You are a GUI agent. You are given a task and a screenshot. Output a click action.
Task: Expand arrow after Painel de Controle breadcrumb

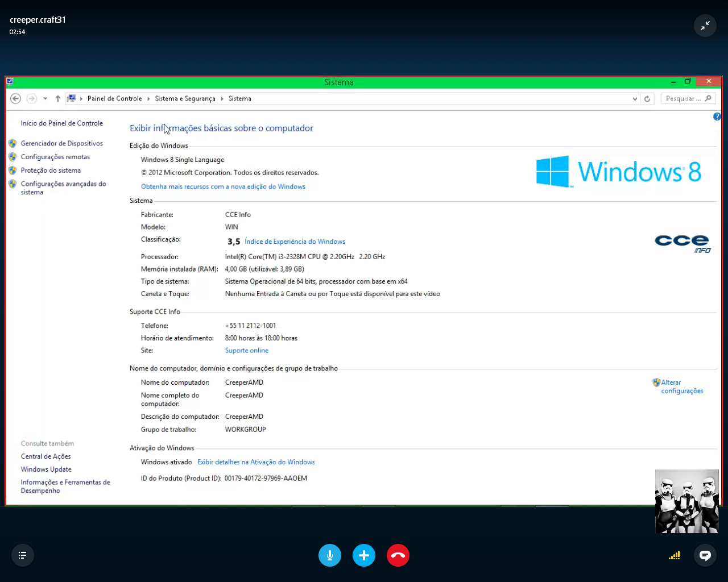pyautogui.click(x=148, y=98)
